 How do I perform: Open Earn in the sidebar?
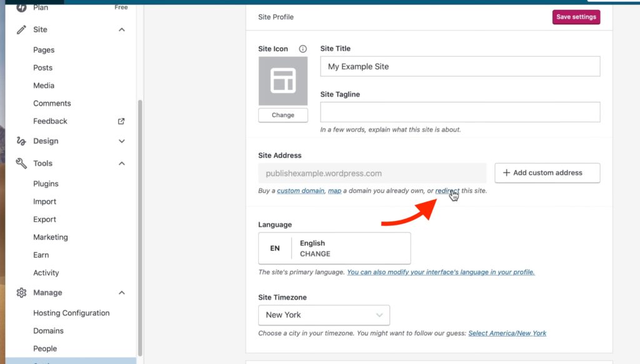[x=41, y=255]
